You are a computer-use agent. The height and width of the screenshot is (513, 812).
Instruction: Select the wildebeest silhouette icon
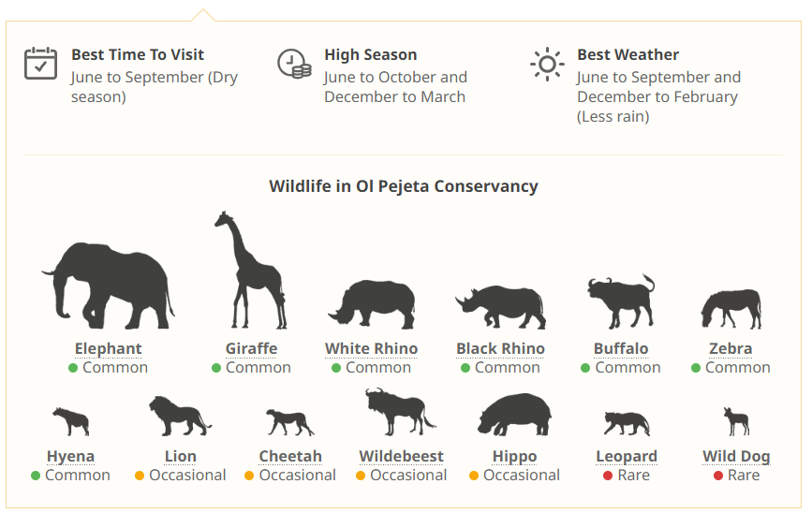[400, 413]
